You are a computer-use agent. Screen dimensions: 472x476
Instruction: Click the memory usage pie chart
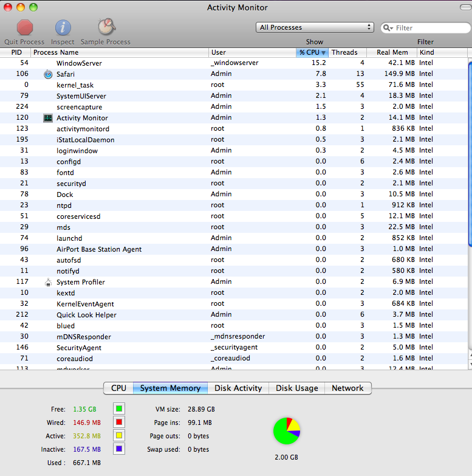pos(287,431)
